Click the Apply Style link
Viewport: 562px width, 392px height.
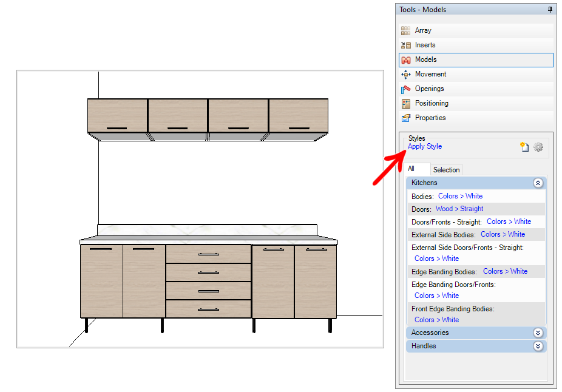[x=425, y=147]
